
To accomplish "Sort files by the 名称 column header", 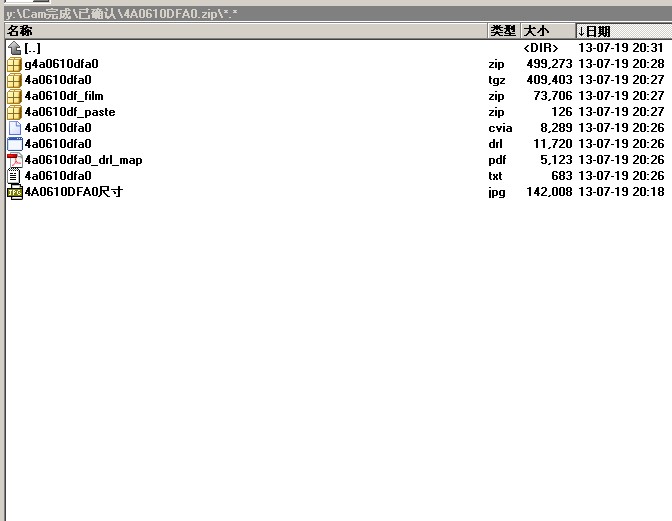I will point(246,31).
